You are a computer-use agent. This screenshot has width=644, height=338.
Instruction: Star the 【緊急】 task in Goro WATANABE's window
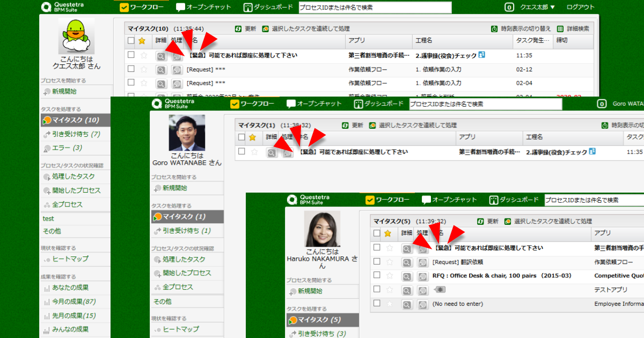click(x=254, y=152)
